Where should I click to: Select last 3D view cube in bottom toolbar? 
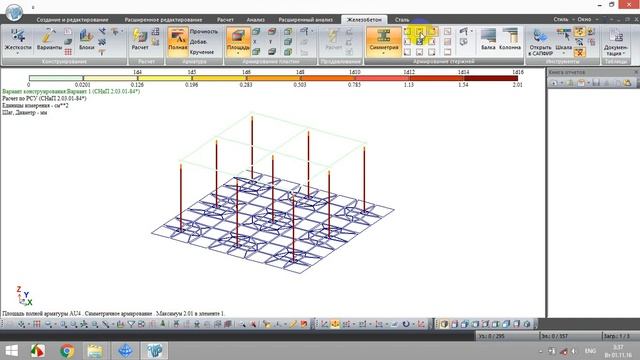[527, 324]
